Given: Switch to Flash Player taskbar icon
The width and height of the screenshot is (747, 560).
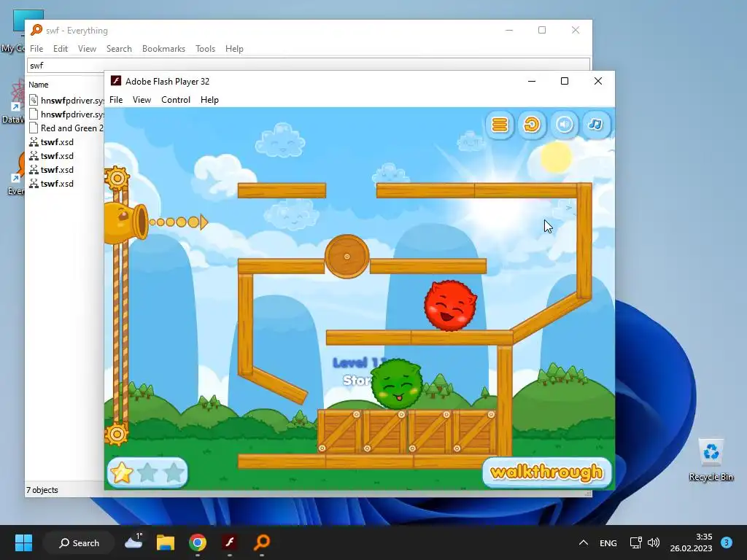Looking at the screenshot, I should (230, 542).
